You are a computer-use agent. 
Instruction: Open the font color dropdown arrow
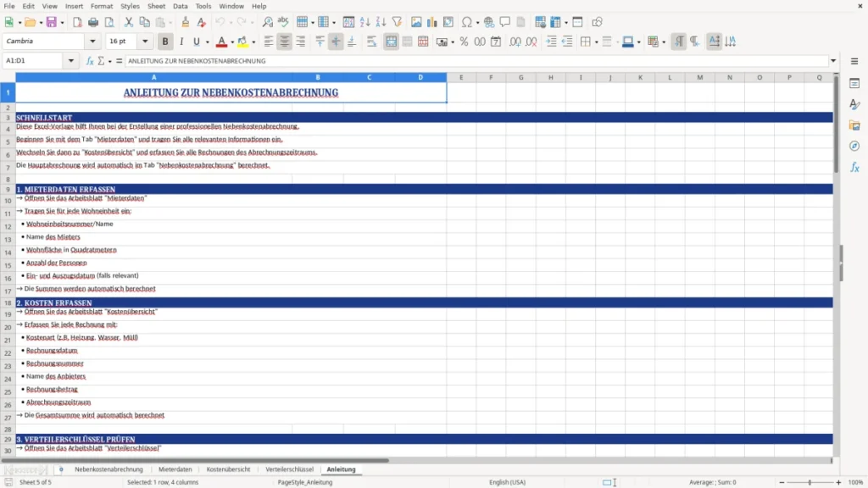coord(232,42)
